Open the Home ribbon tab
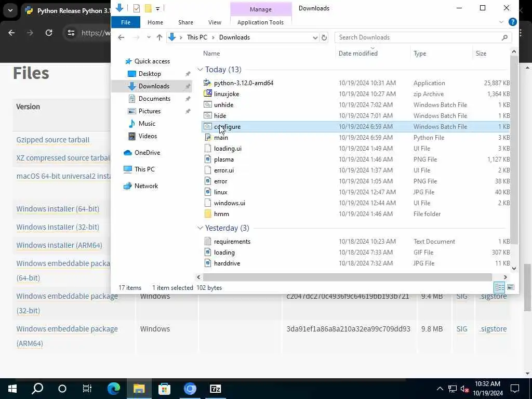Viewport: 532px width, 399px height. pos(155,22)
